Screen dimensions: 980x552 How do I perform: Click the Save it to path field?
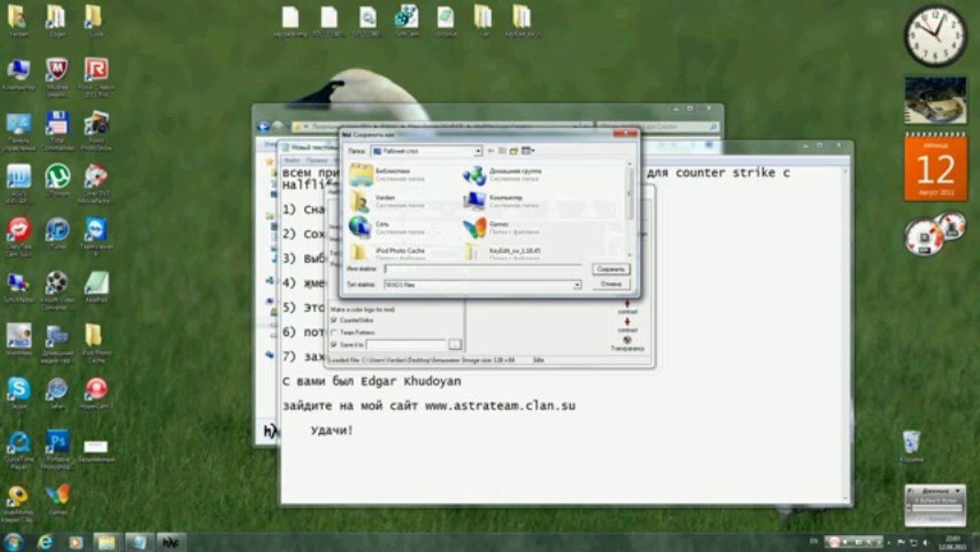[405, 345]
